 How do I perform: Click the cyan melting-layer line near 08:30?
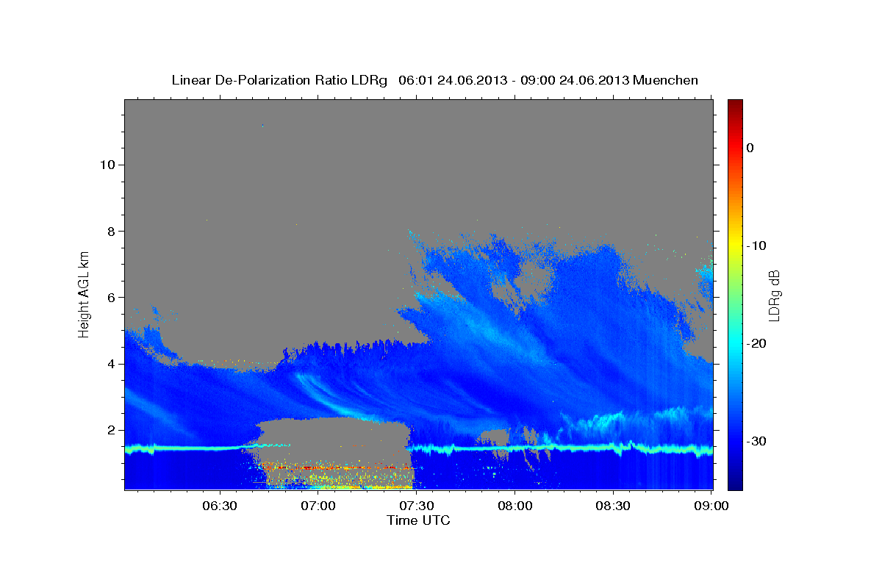pyautogui.click(x=613, y=447)
